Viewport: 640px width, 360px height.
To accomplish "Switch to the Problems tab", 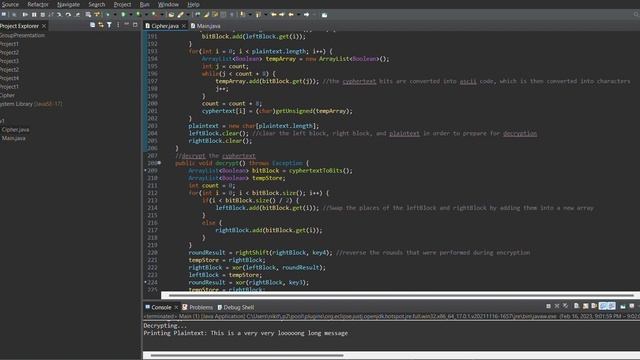I will click(198, 307).
